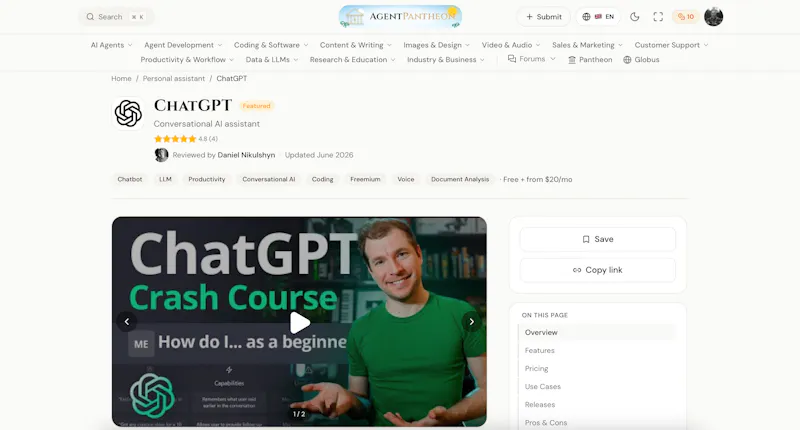
Task: Go to Personal assistant breadcrumb
Action: pyautogui.click(x=173, y=79)
